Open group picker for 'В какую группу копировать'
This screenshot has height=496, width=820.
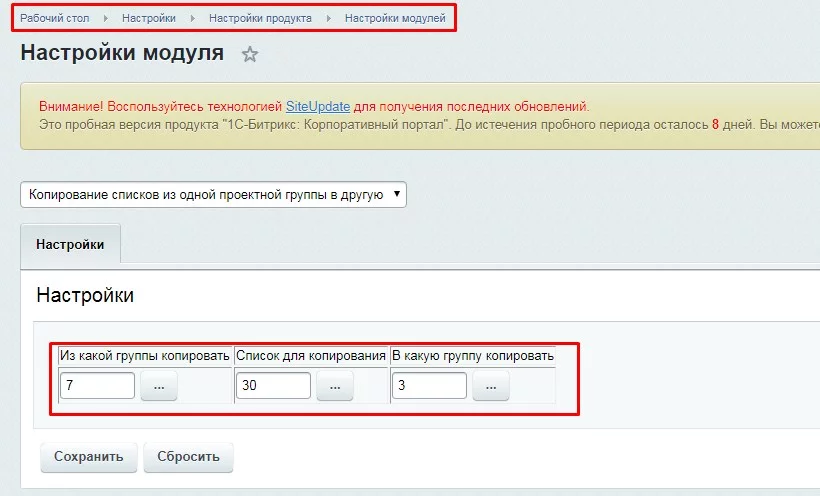click(490, 386)
